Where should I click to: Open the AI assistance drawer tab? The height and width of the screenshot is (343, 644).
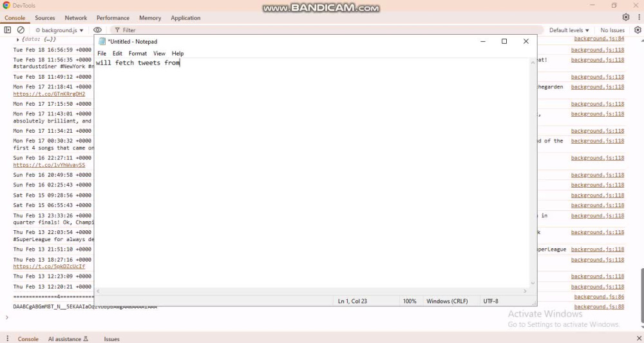[68, 339]
